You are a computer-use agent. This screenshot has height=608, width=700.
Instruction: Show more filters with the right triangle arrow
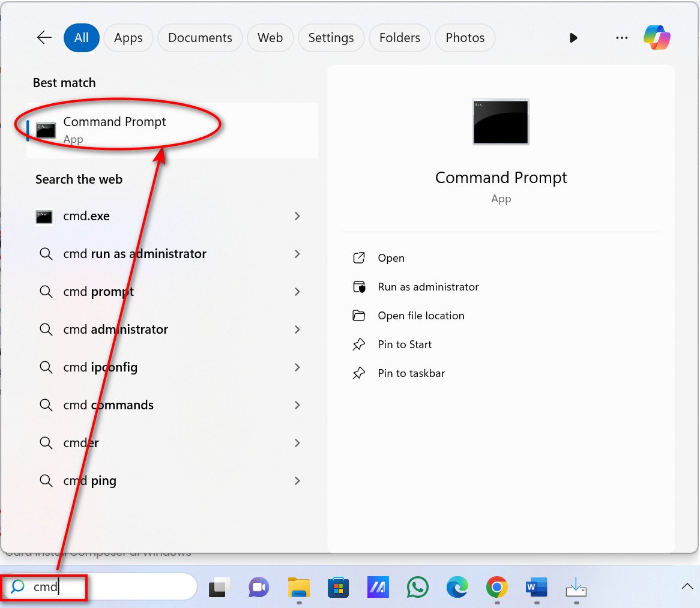click(574, 38)
